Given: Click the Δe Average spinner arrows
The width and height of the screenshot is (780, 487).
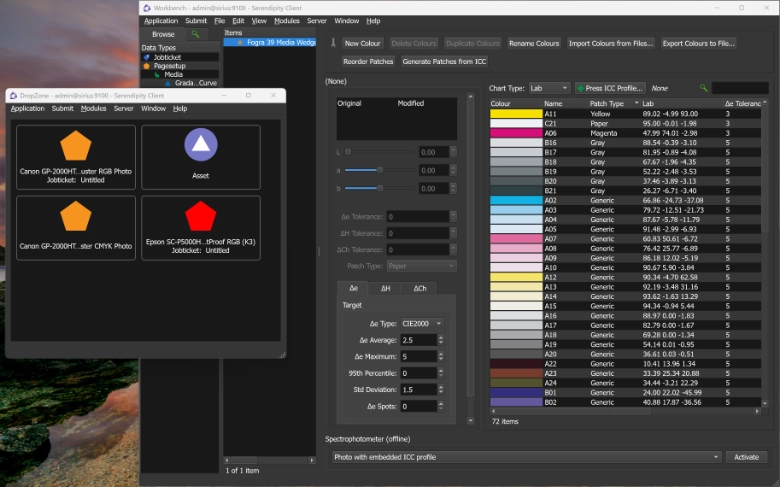Looking at the screenshot, I should pyautogui.click(x=441, y=340).
